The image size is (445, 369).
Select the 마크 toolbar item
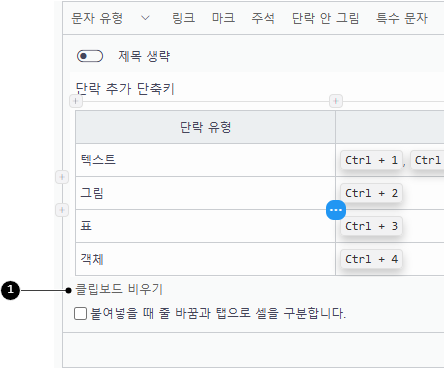[223, 18]
